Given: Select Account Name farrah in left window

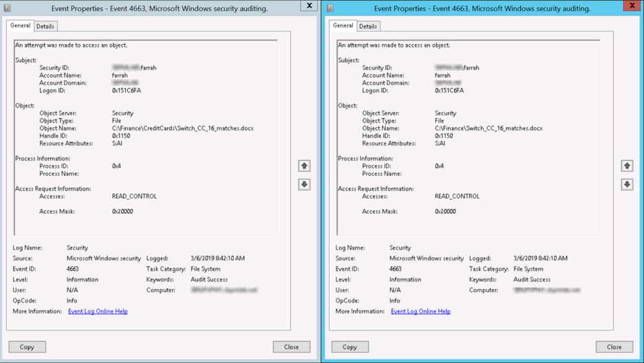Looking at the screenshot, I should [x=120, y=76].
